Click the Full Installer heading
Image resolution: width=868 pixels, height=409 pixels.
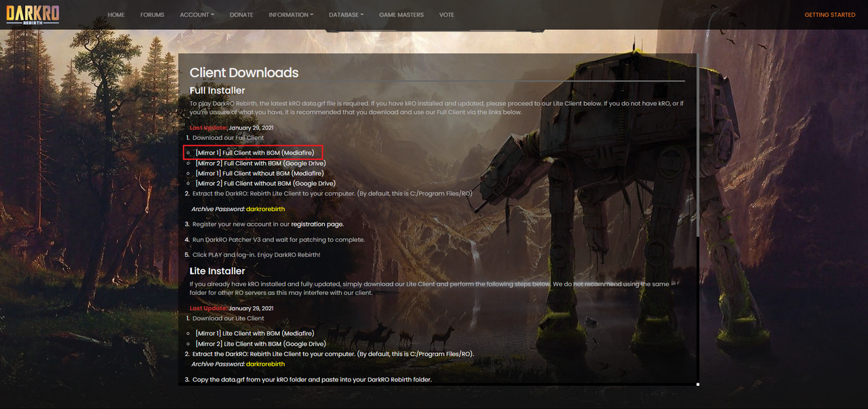pyautogui.click(x=217, y=90)
